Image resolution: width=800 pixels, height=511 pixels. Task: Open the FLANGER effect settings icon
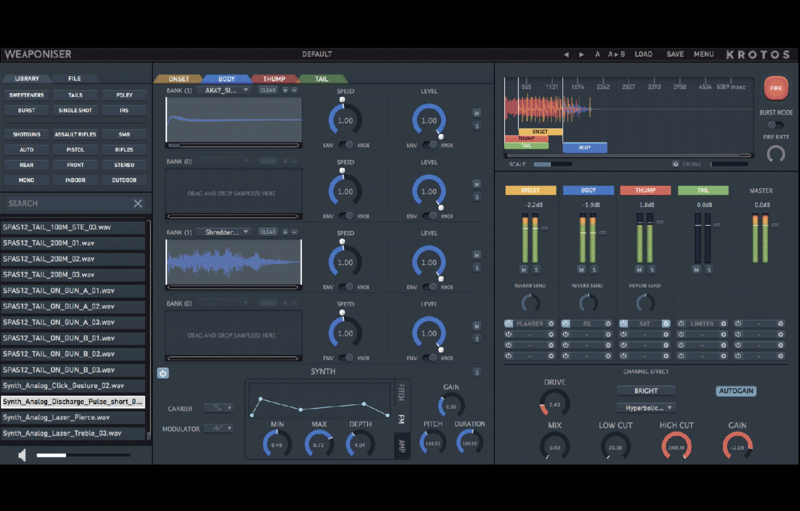point(551,323)
